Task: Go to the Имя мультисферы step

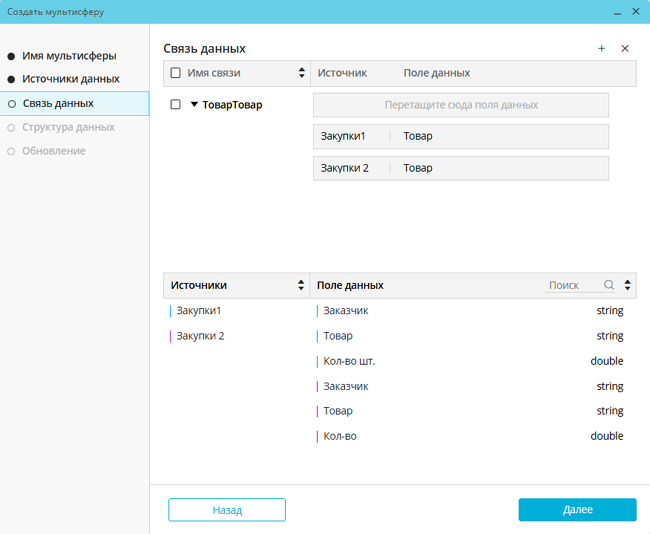Action: click(68, 56)
